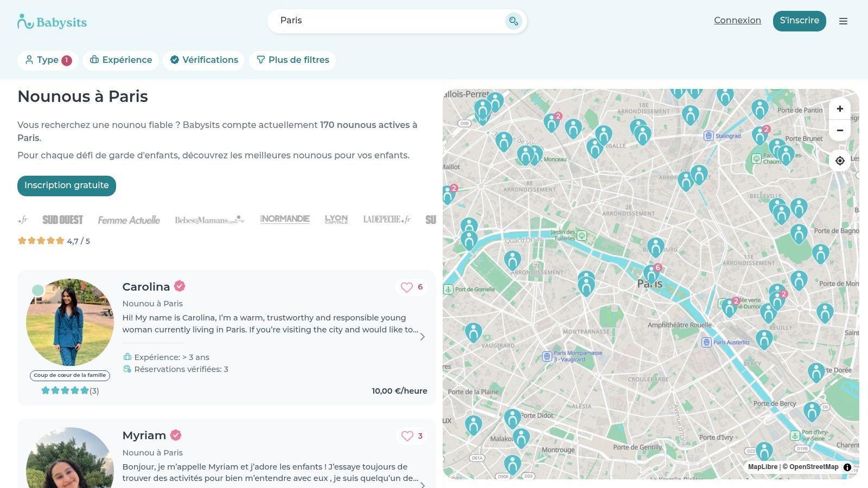Click Paris Austerlitz station icon on map
The width and height of the screenshot is (868, 488).
click(706, 342)
